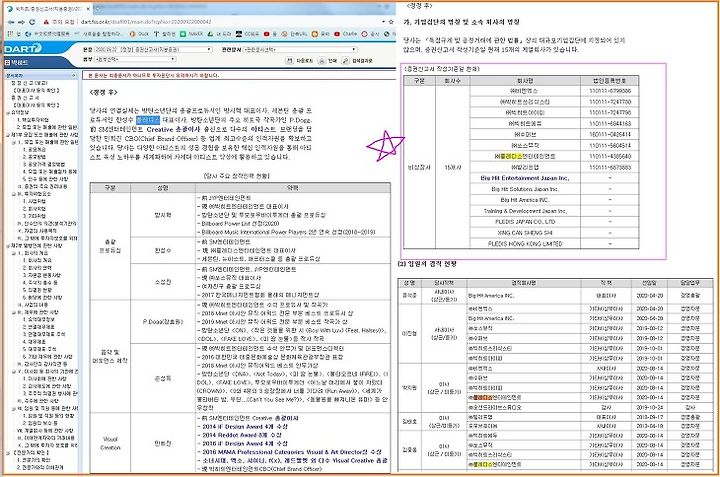Select 정정신고(보고) in the document tree
Viewport: 720px width, 477px height.
click(x=29, y=83)
